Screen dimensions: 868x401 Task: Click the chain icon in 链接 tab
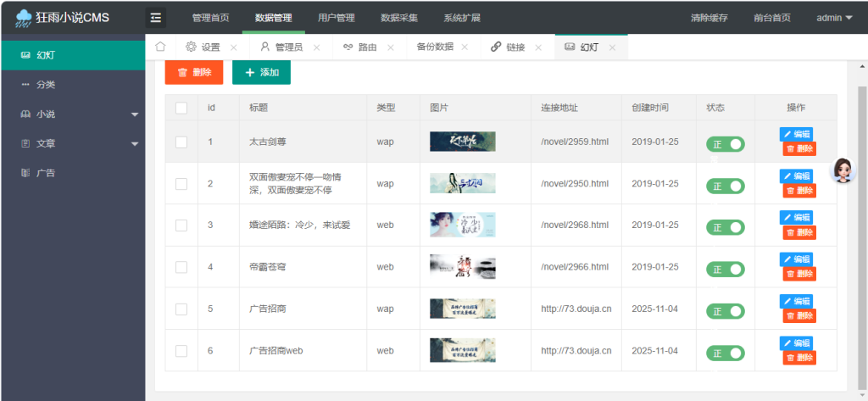pos(496,47)
